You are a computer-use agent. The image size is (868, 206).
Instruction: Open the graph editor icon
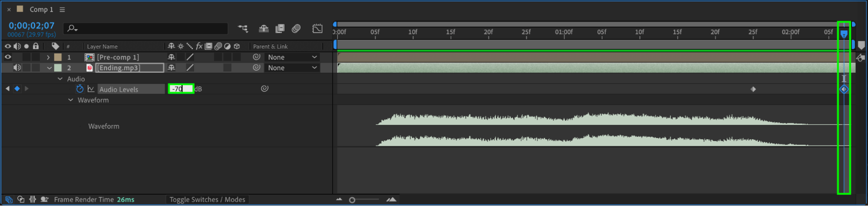coord(317,29)
